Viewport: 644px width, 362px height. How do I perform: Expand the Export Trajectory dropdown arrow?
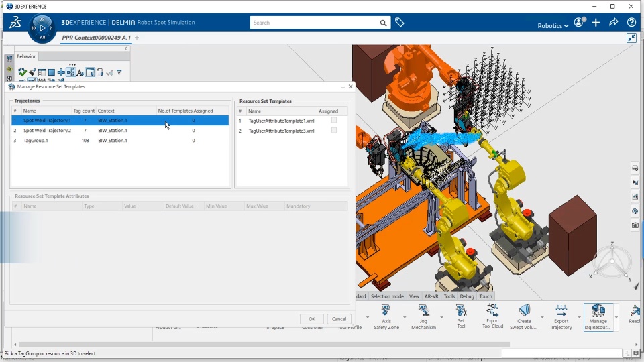click(x=579, y=317)
